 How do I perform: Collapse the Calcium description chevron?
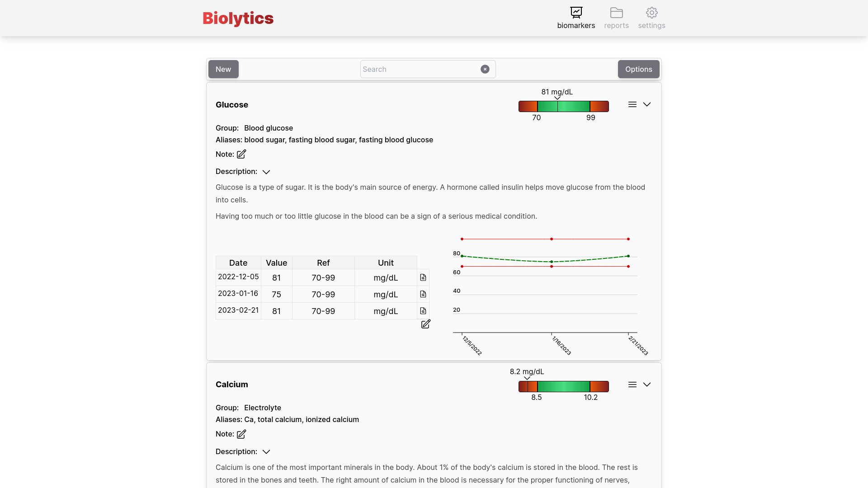[266, 452]
